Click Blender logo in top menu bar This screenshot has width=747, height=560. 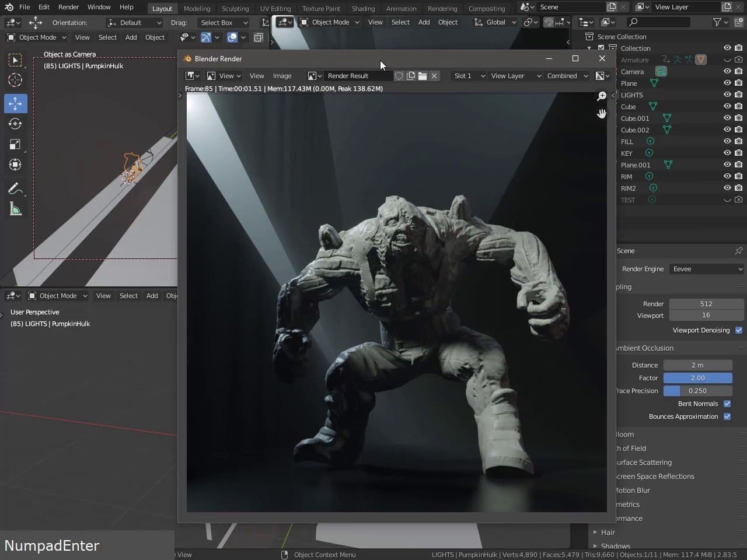click(9, 7)
